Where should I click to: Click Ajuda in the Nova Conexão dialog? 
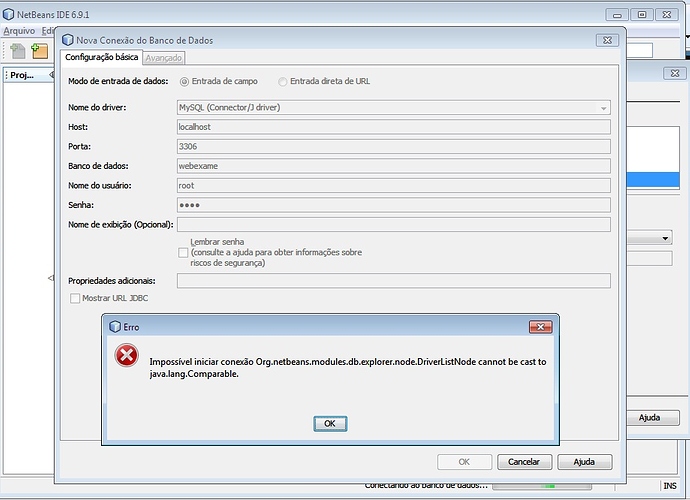coord(584,462)
